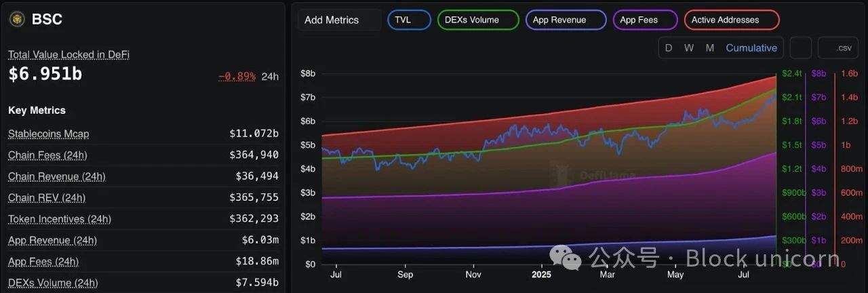
Task: Click the $2.4t green axis label
Action: pyautogui.click(x=792, y=73)
